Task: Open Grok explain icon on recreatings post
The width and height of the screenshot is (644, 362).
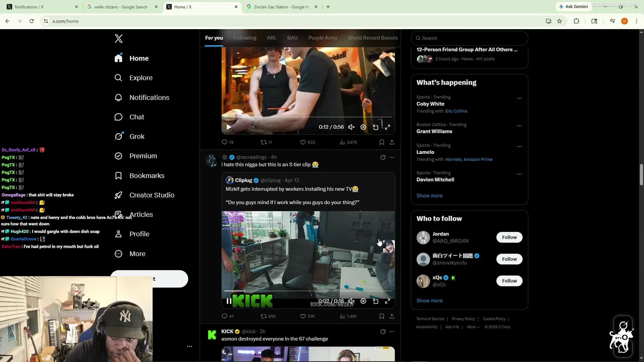Action: pyautogui.click(x=383, y=157)
